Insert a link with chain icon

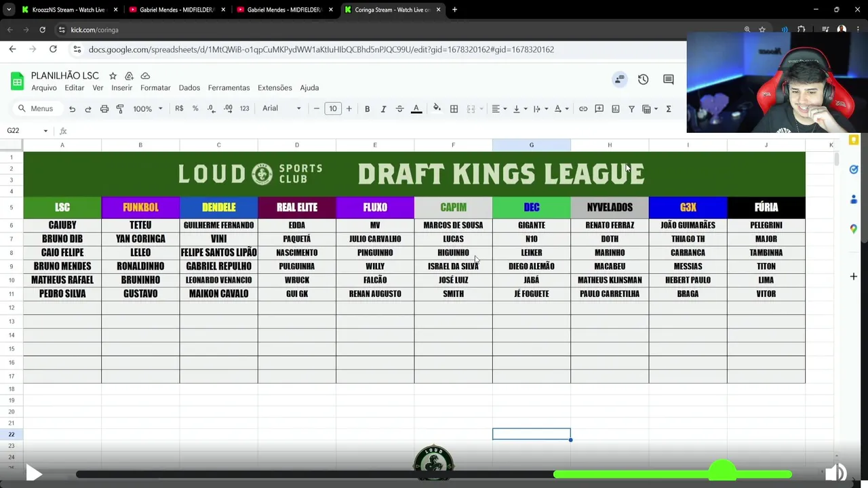click(x=583, y=108)
